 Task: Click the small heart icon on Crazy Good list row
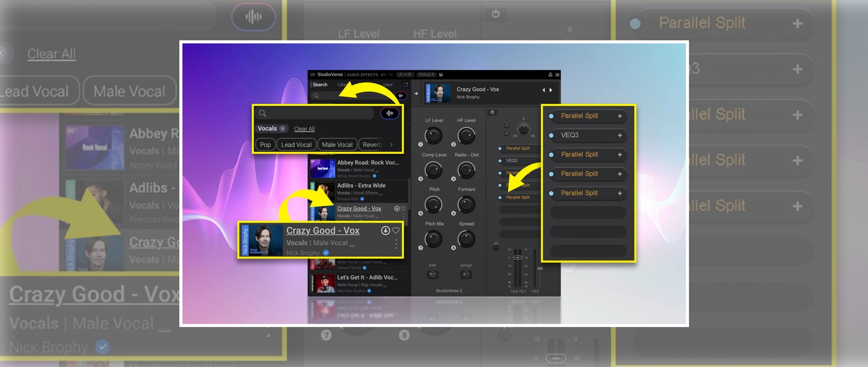coord(403,208)
